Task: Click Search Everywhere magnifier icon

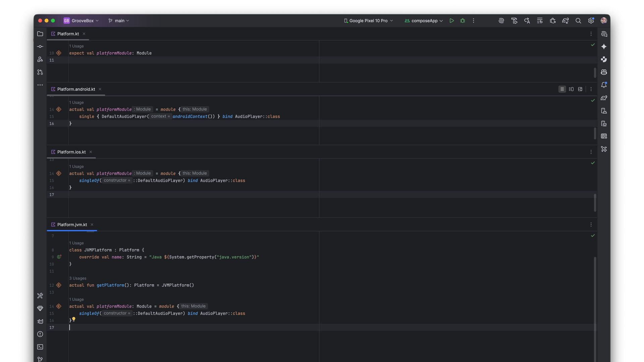Action: 578,21
